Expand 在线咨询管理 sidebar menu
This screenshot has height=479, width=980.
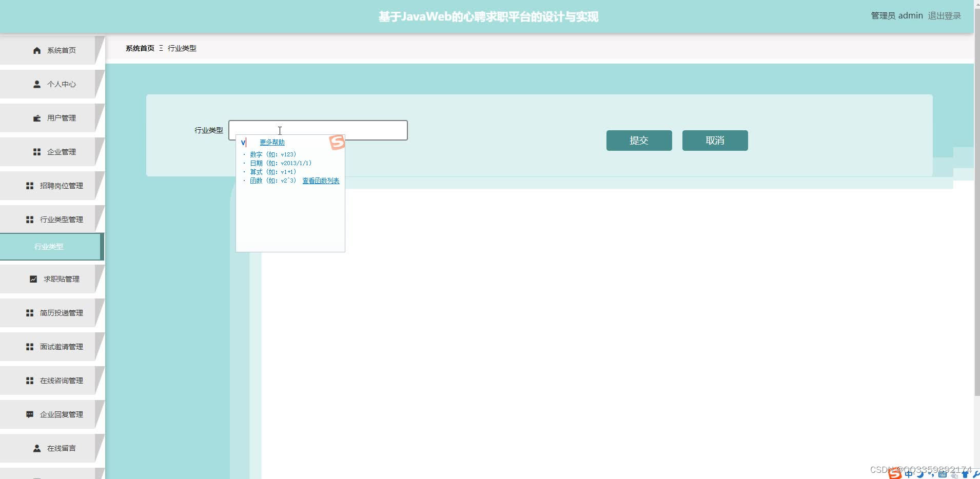pyautogui.click(x=52, y=381)
